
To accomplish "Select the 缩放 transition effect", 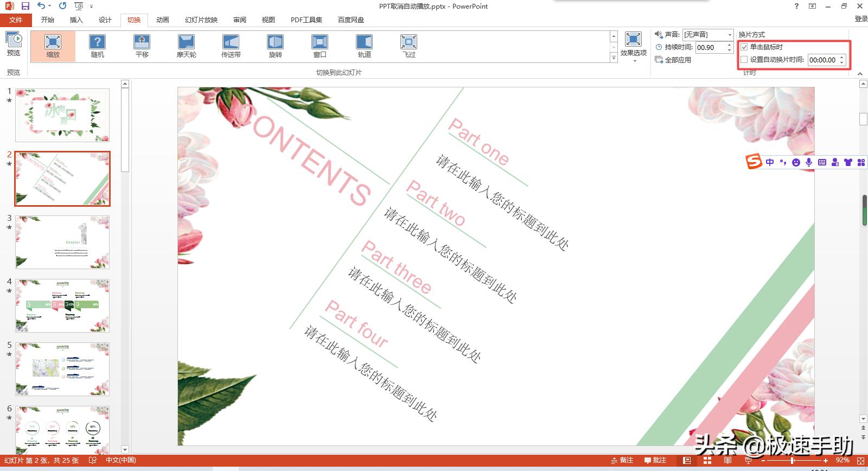I will coord(53,46).
